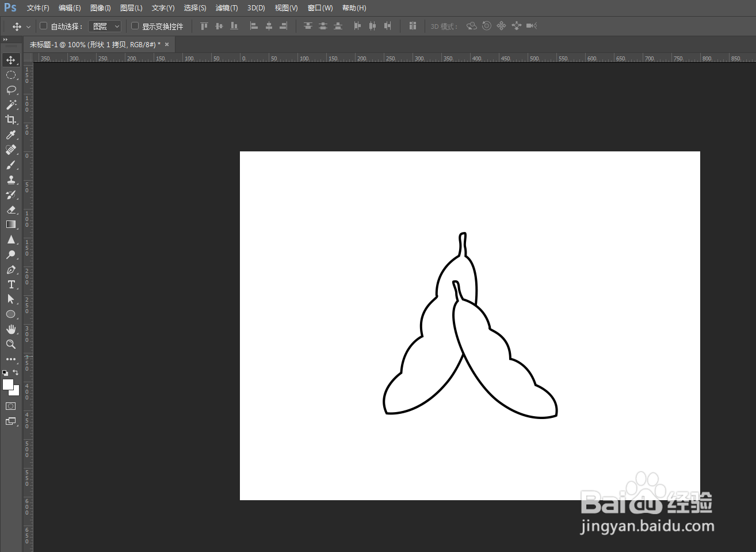Click the 3D Rotate mode icon
This screenshot has width=756, height=552.
472,26
